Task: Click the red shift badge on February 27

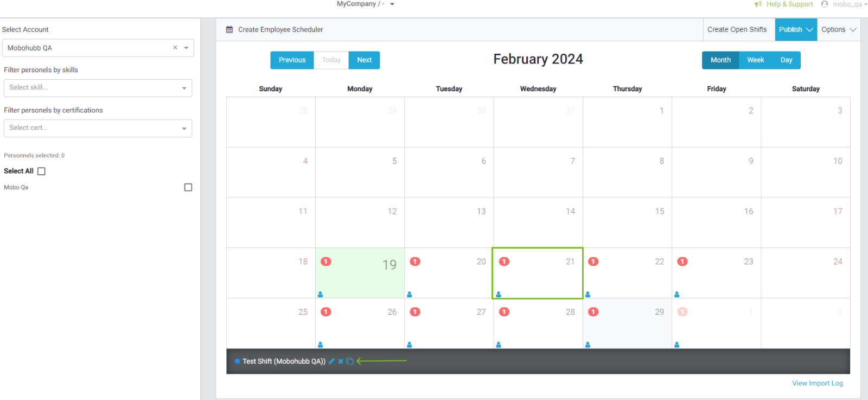Action: 415,312
